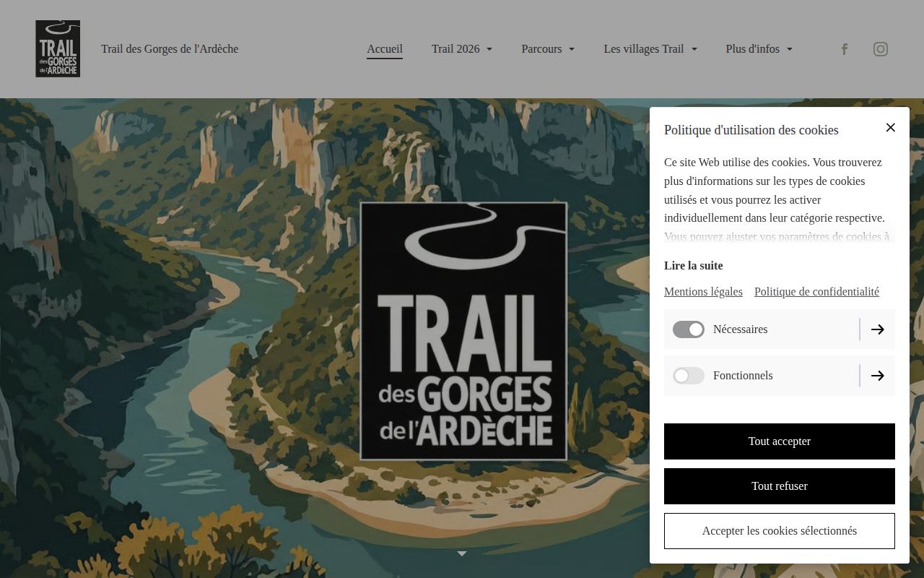The width and height of the screenshot is (924, 578).
Task: Expand cookie text with Lire la suite
Action: [x=693, y=266]
